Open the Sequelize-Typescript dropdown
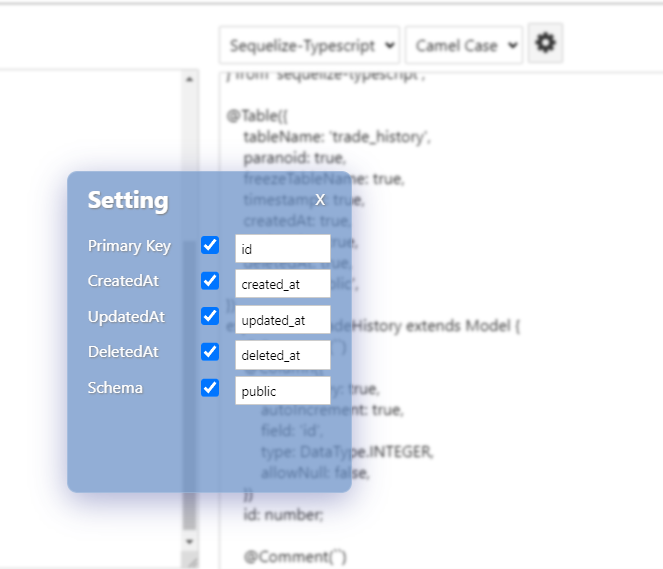The width and height of the screenshot is (663, 569). click(x=309, y=46)
